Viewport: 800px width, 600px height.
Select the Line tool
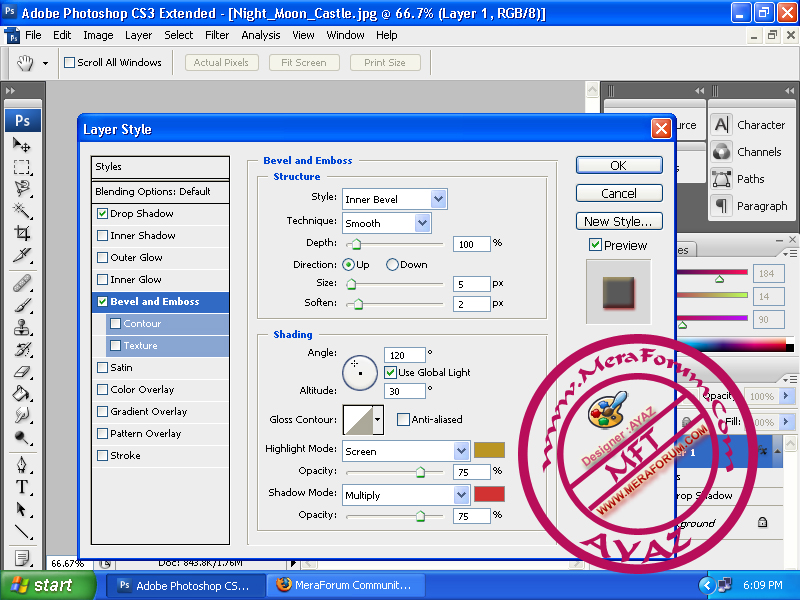[21, 532]
